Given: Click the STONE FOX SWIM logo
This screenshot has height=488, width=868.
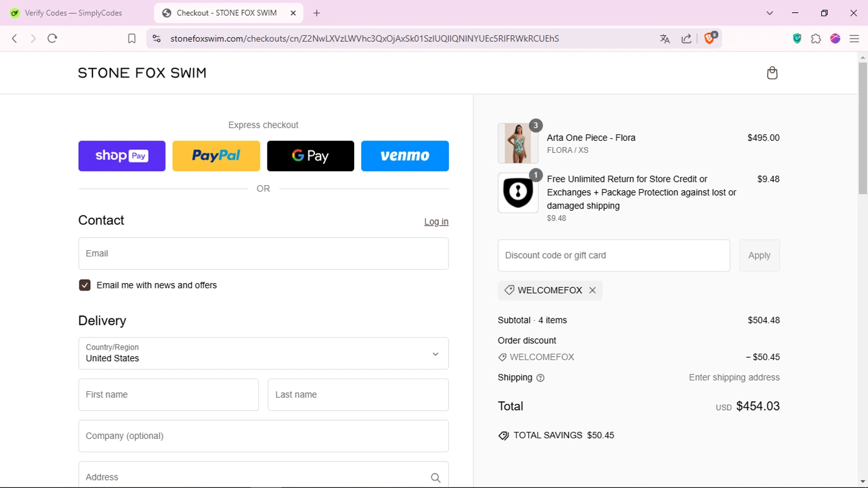Looking at the screenshot, I should (x=142, y=73).
